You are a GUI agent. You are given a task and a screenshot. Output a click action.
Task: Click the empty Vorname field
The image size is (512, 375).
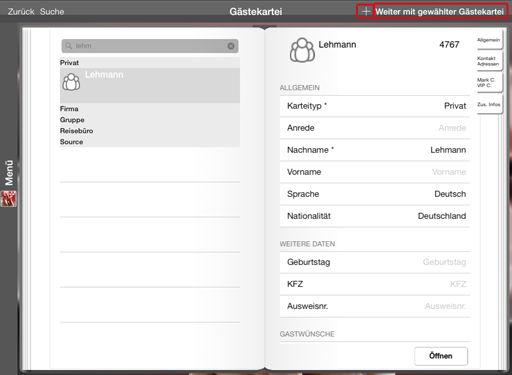tap(375, 172)
